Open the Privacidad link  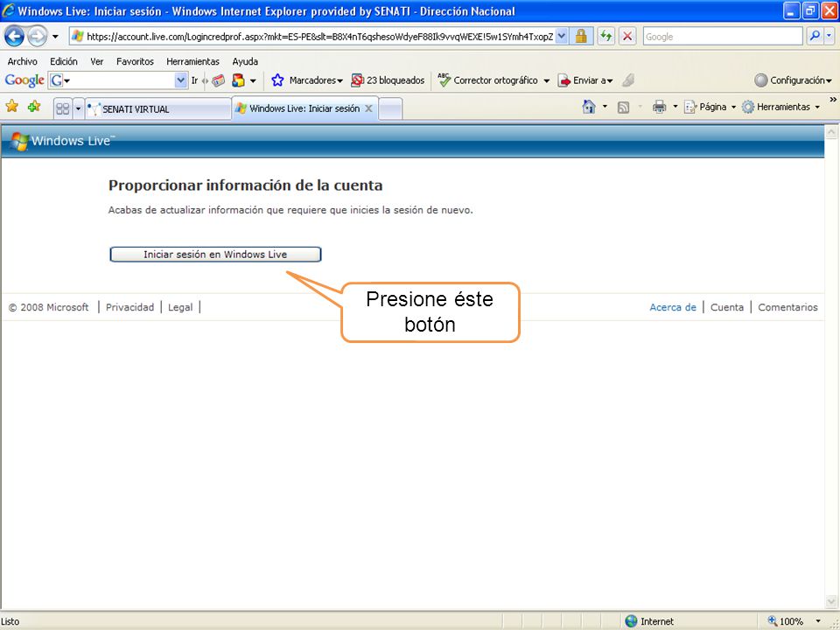click(x=129, y=307)
